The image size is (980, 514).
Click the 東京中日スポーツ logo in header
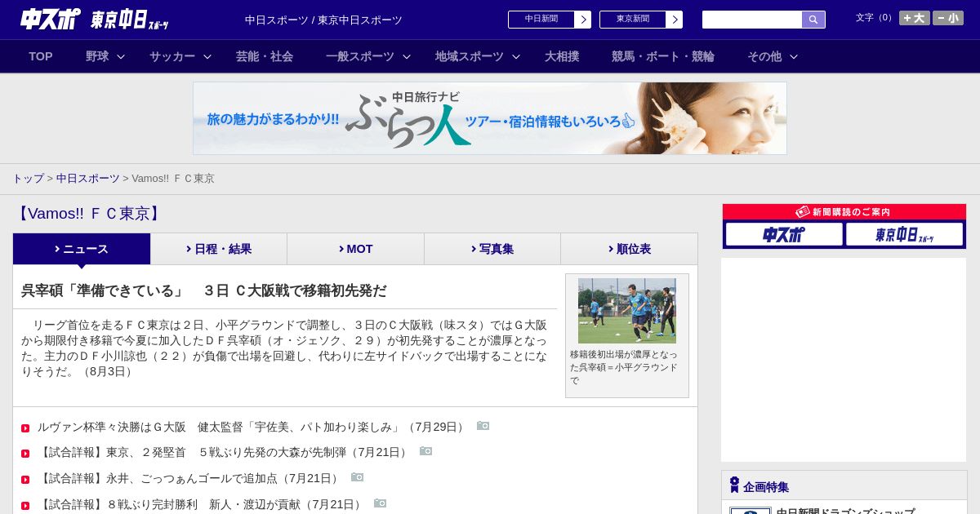[x=130, y=20]
